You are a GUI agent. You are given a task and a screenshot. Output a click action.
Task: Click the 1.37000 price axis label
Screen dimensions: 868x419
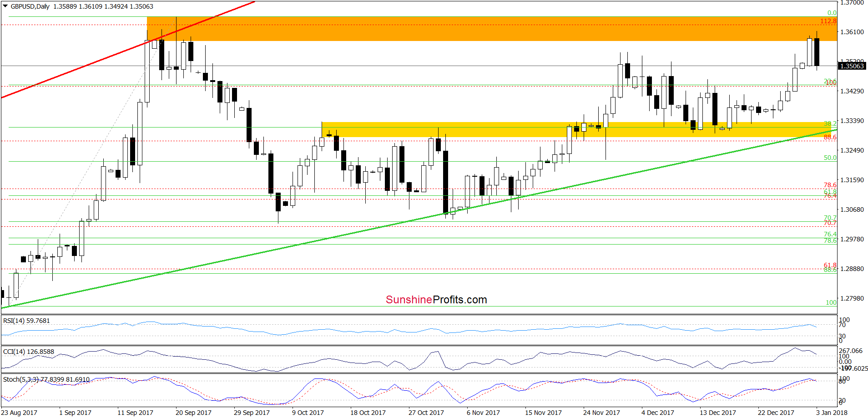(852, 3)
